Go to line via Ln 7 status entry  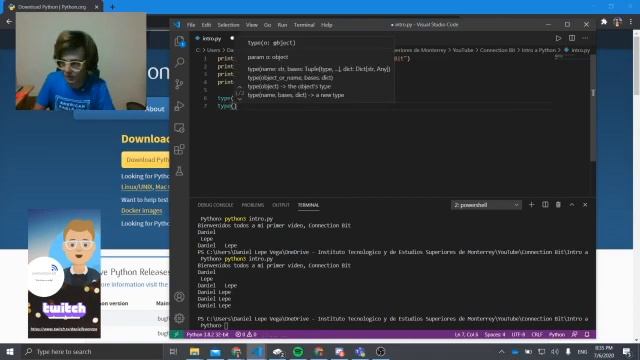point(466,334)
